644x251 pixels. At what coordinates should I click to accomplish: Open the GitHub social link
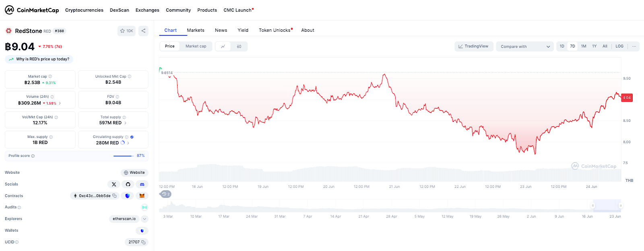click(x=128, y=184)
